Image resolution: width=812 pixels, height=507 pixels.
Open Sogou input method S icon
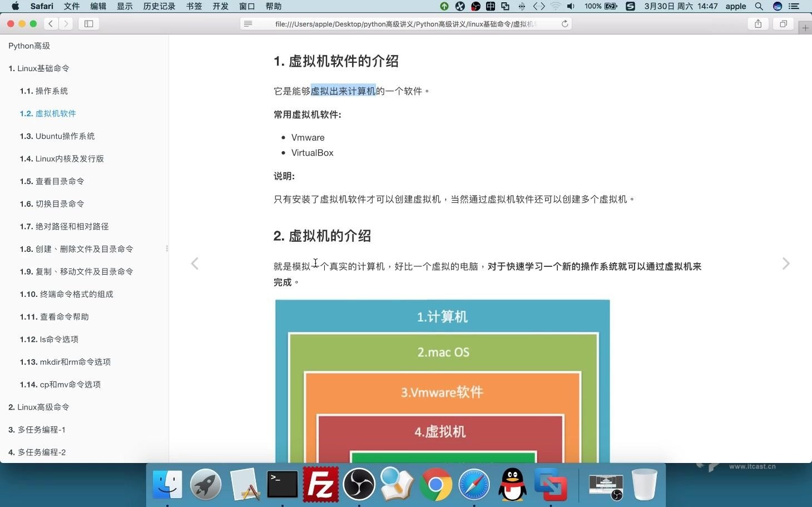[x=630, y=6]
